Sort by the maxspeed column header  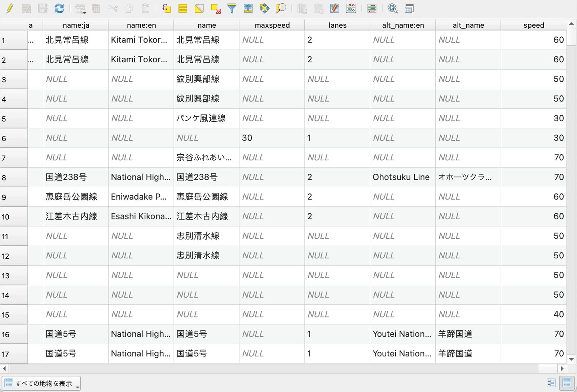[272, 25]
